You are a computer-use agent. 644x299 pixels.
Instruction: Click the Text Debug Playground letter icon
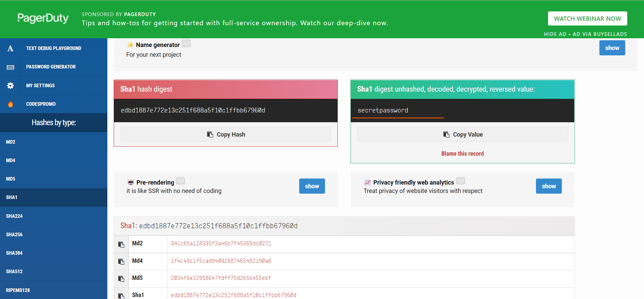(10, 48)
